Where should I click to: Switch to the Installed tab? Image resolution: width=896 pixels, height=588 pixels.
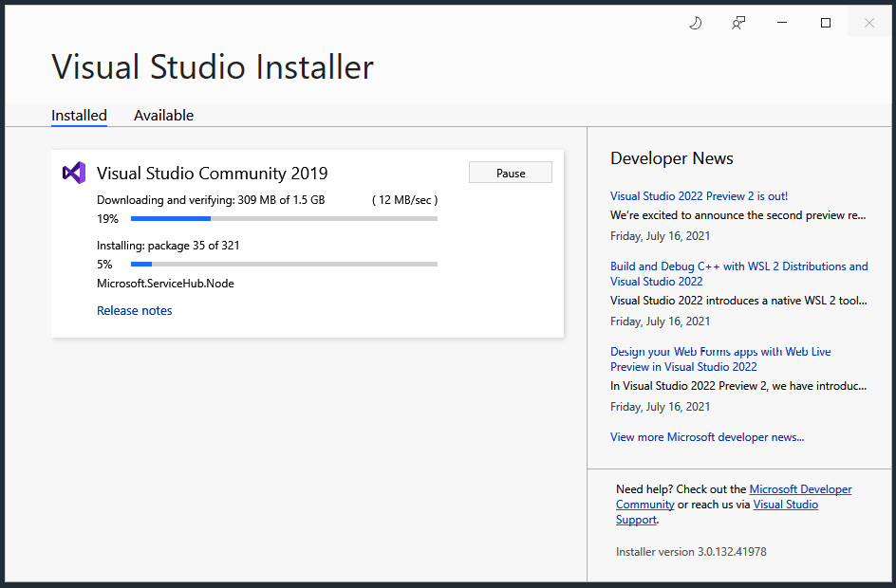coord(79,116)
